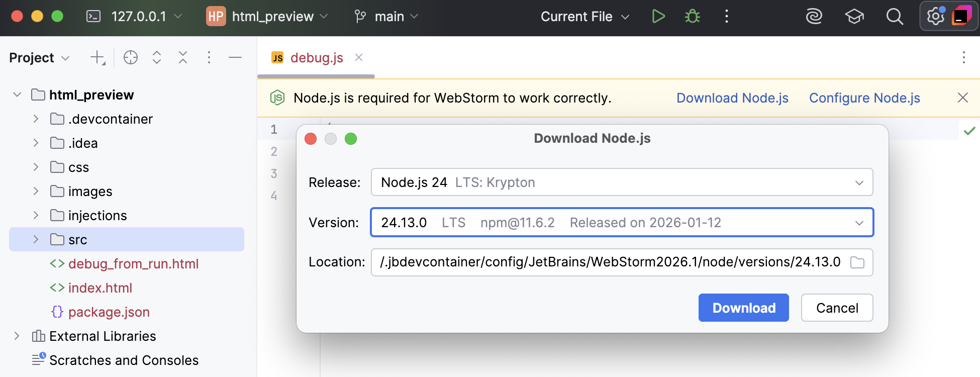Start debugging with the bug icon

coord(693,17)
